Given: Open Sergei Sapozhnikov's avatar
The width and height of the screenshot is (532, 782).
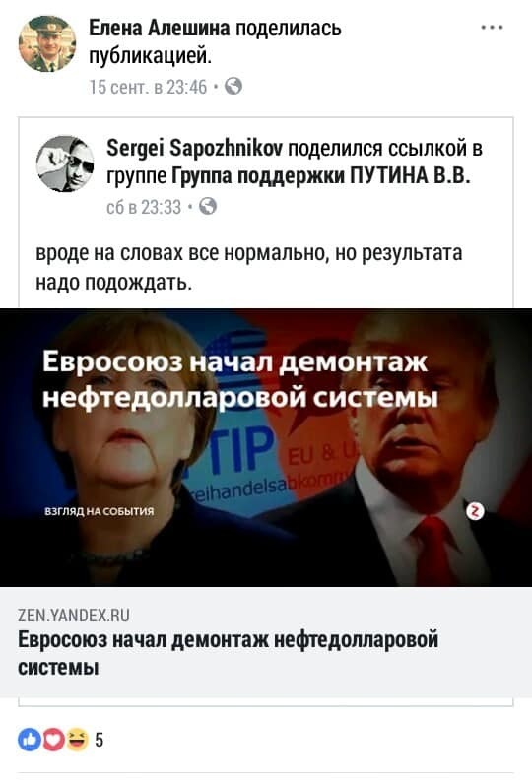Looking at the screenshot, I should click(x=65, y=163).
